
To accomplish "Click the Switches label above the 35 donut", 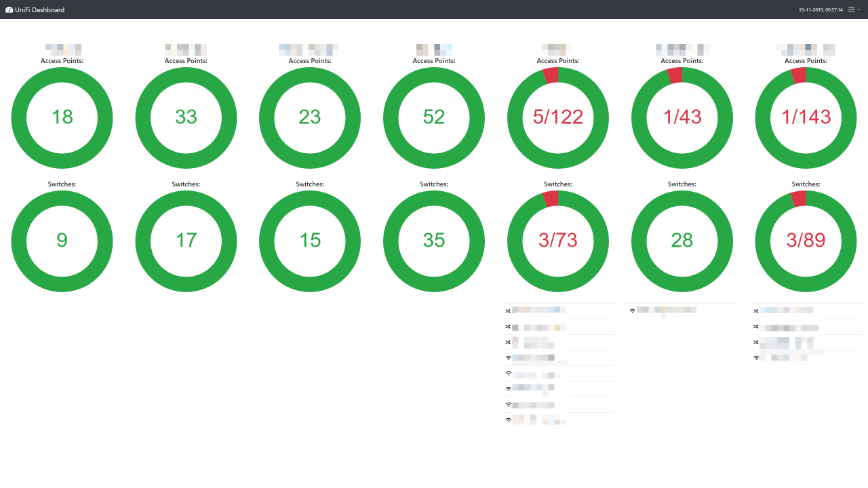I will click(x=434, y=184).
